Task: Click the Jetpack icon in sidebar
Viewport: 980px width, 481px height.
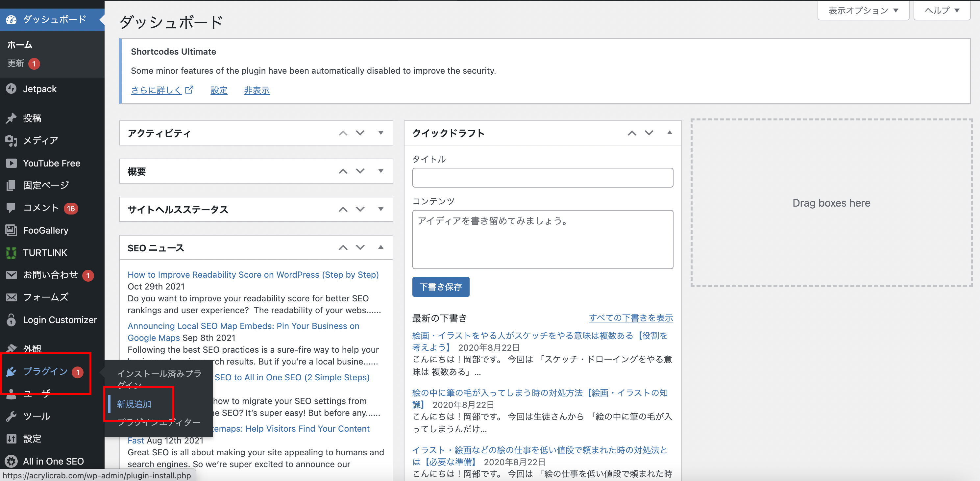Action: [12, 89]
